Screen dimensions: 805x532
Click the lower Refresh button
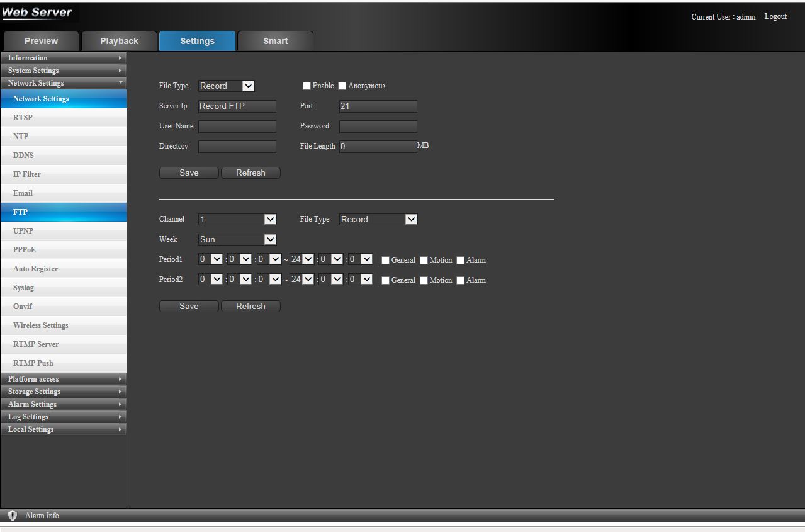(x=251, y=307)
